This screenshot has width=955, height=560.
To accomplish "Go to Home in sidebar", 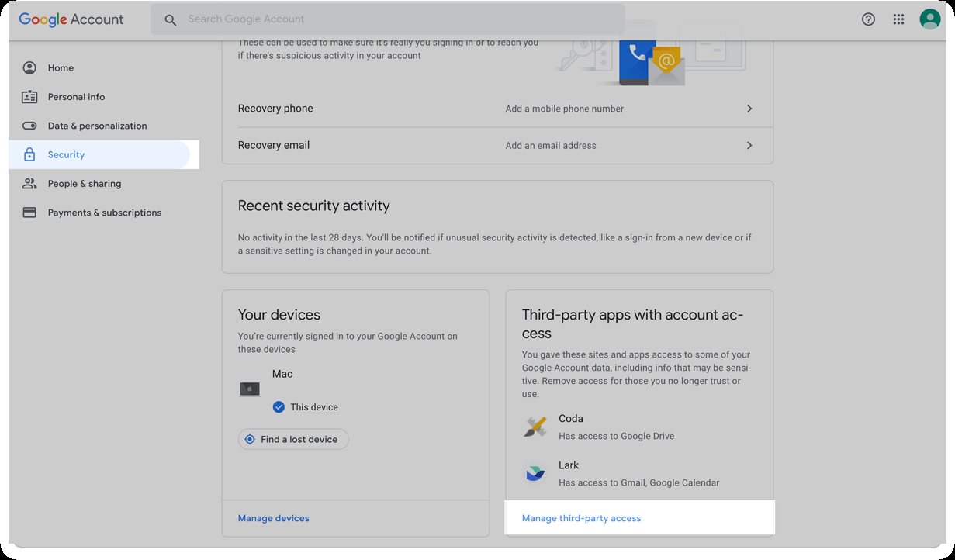I will 61,68.
